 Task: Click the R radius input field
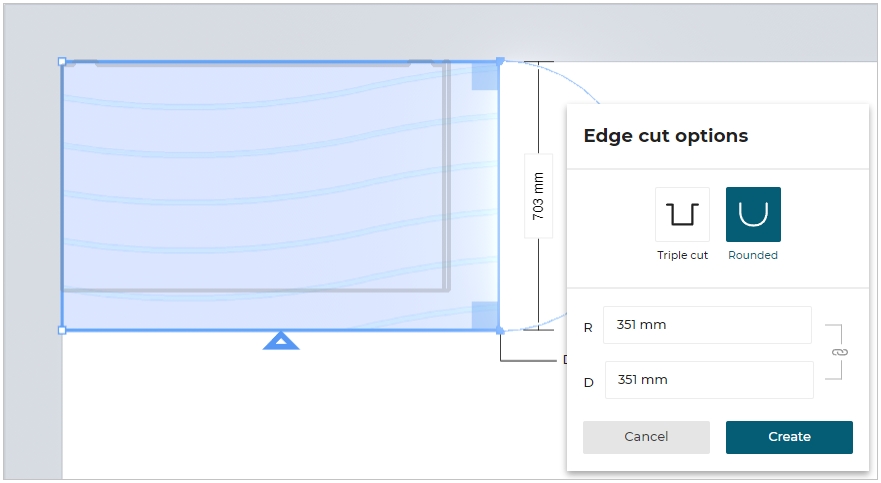(707, 325)
